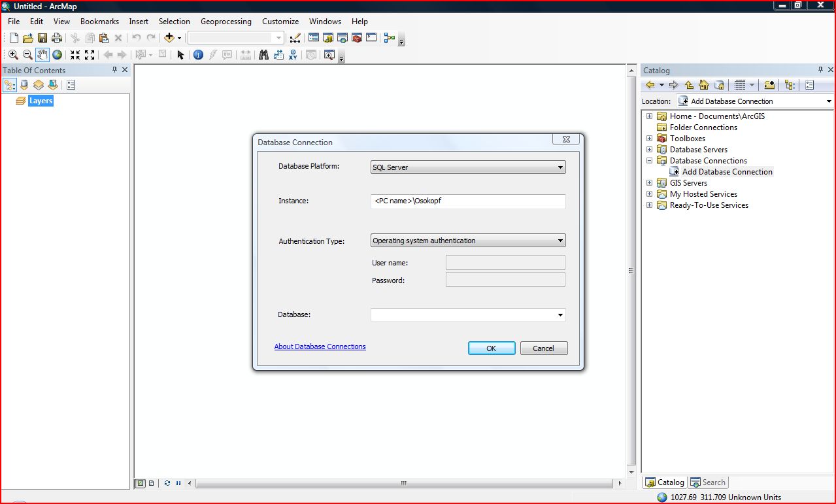Select the Select Elements arrow tool
This screenshot has width=836, height=504.
point(180,55)
